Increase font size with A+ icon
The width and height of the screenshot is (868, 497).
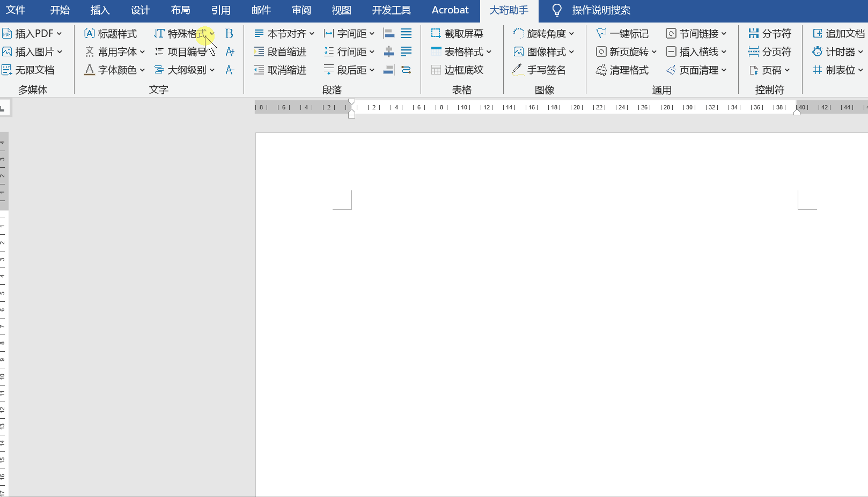230,52
